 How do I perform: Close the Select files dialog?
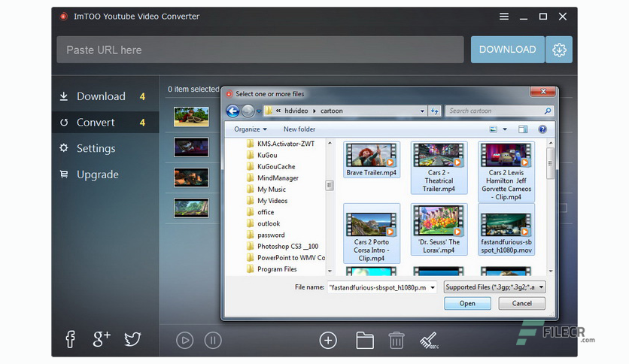[543, 92]
